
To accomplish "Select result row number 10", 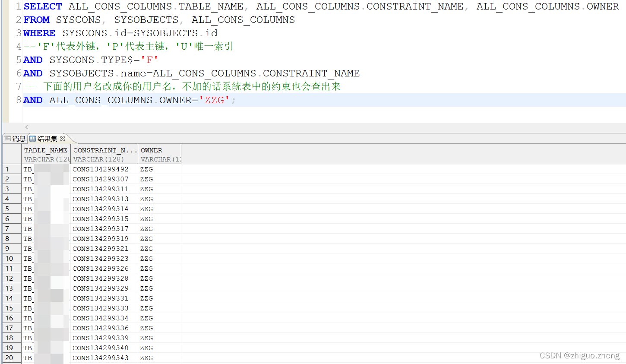I will coord(12,259).
